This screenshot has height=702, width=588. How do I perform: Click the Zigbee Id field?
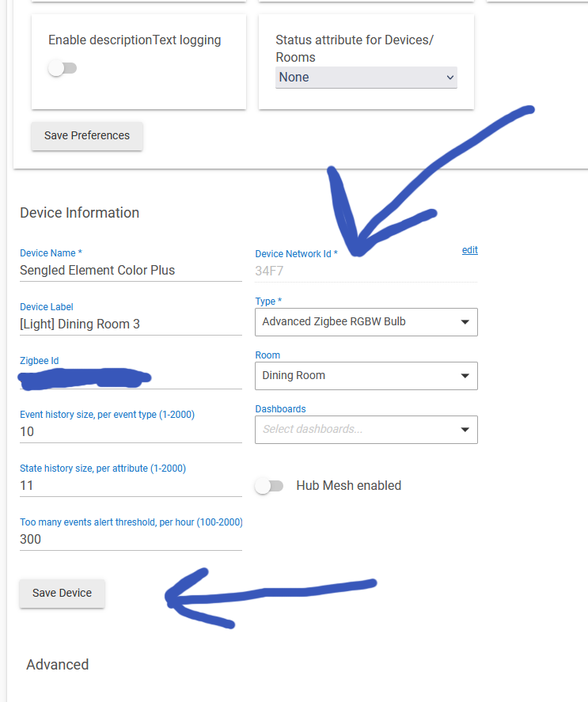click(x=131, y=378)
